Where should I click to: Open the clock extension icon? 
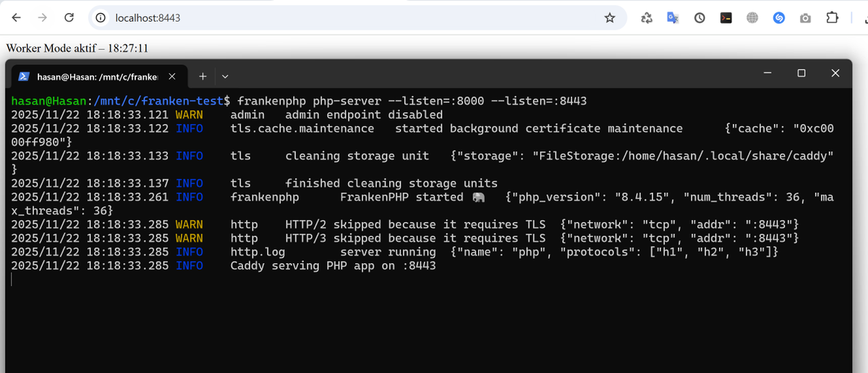pos(699,18)
